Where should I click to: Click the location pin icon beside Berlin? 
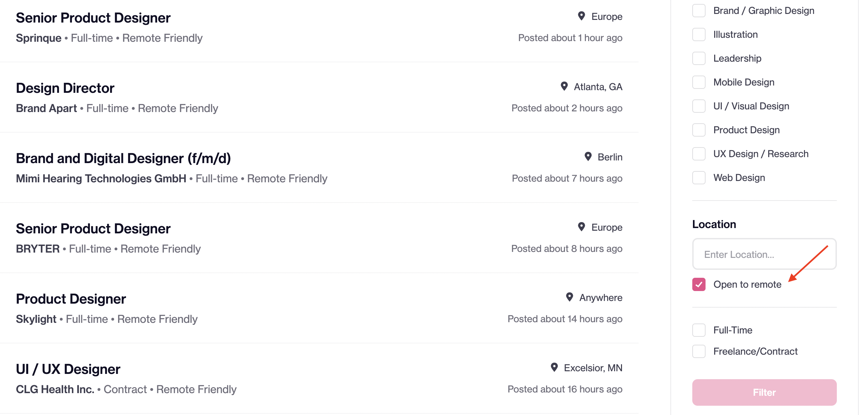coord(588,157)
